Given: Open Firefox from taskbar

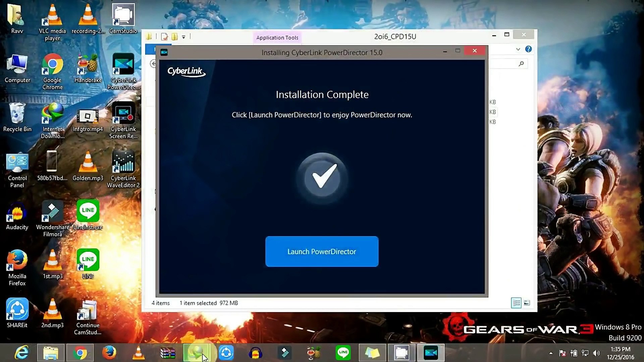Looking at the screenshot, I should 109,353.
